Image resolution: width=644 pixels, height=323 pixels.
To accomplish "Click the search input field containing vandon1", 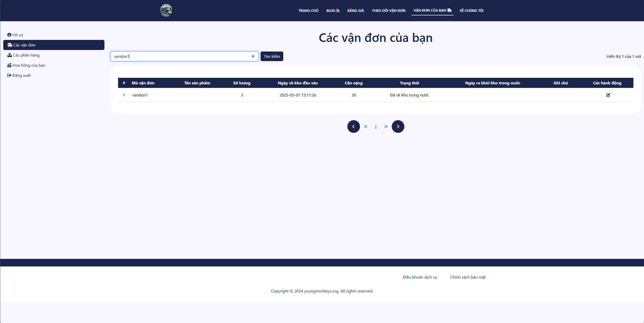I will click(x=180, y=56).
